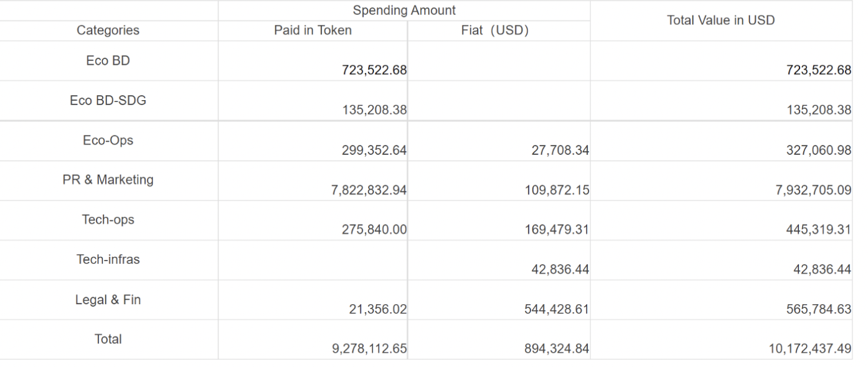Click the Tech-infras row label
The height and width of the screenshot is (367, 868).
pyautogui.click(x=108, y=259)
